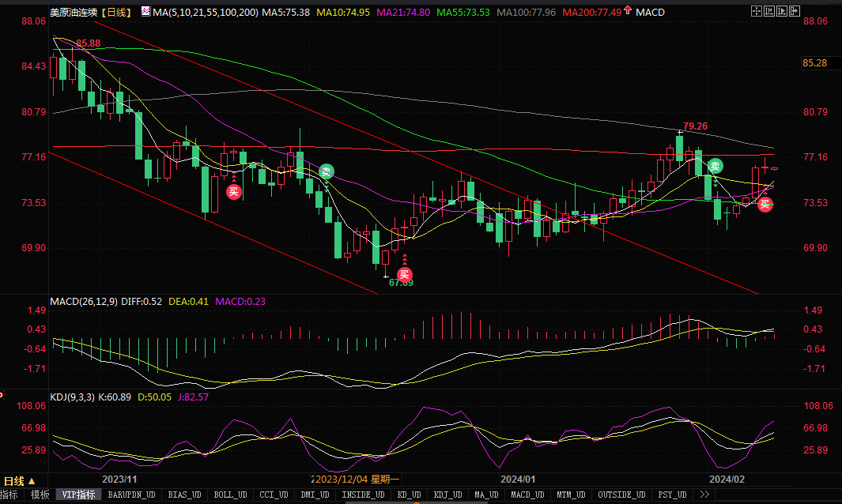Click the red 买 marker at the 67.69 low
This screenshot has width=842, height=504.
click(404, 274)
